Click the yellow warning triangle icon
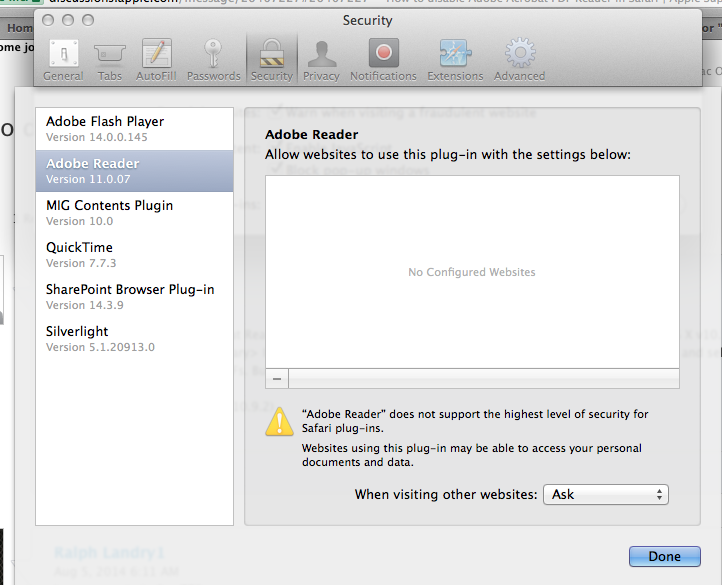The width and height of the screenshot is (722, 585). [x=279, y=421]
